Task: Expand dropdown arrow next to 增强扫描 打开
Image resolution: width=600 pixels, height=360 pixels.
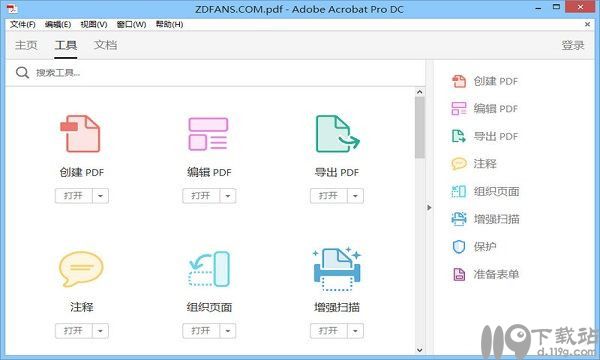Action: click(355, 331)
